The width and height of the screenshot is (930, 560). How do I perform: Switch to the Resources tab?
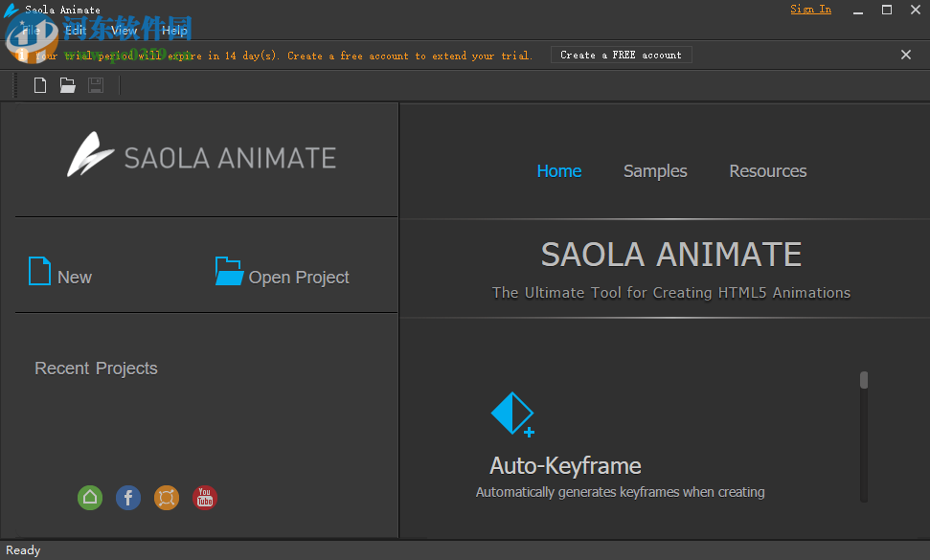tap(767, 170)
